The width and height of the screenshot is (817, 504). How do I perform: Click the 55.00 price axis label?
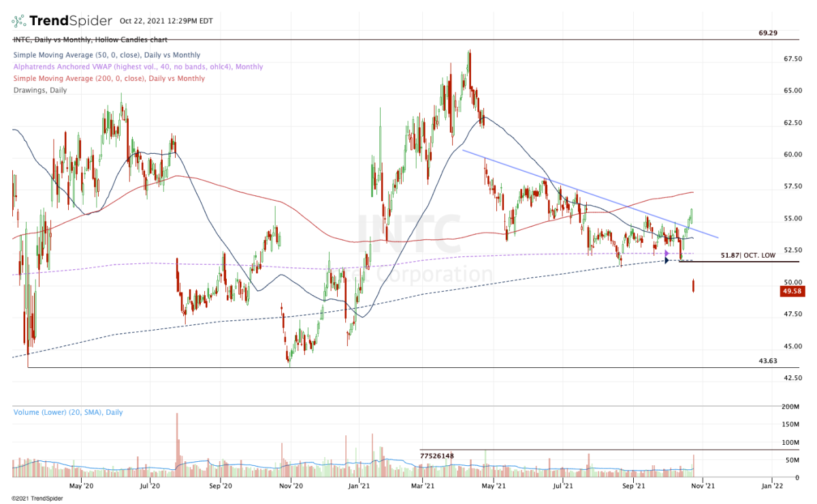pos(794,218)
